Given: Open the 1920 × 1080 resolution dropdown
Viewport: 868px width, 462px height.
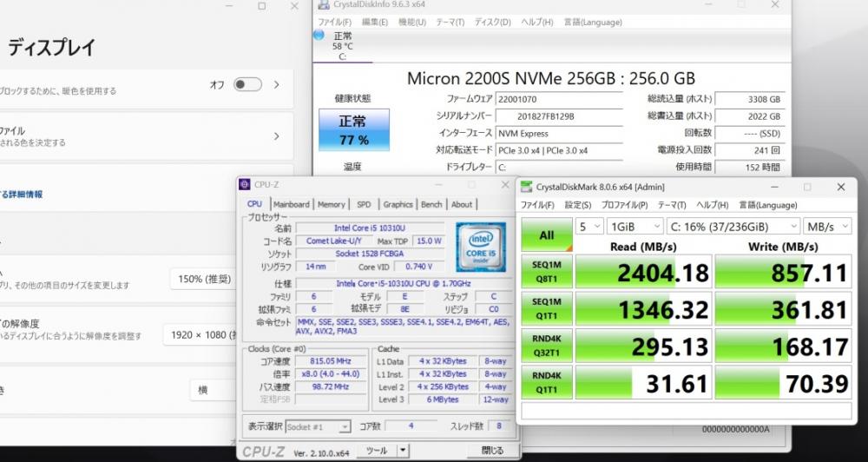Looking at the screenshot, I should pos(201,335).
